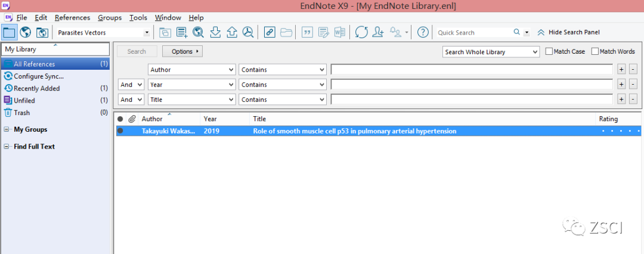This screenshot has width=644, height=254.
Task: Collapse the My Groups section
Action: (6, 129)
